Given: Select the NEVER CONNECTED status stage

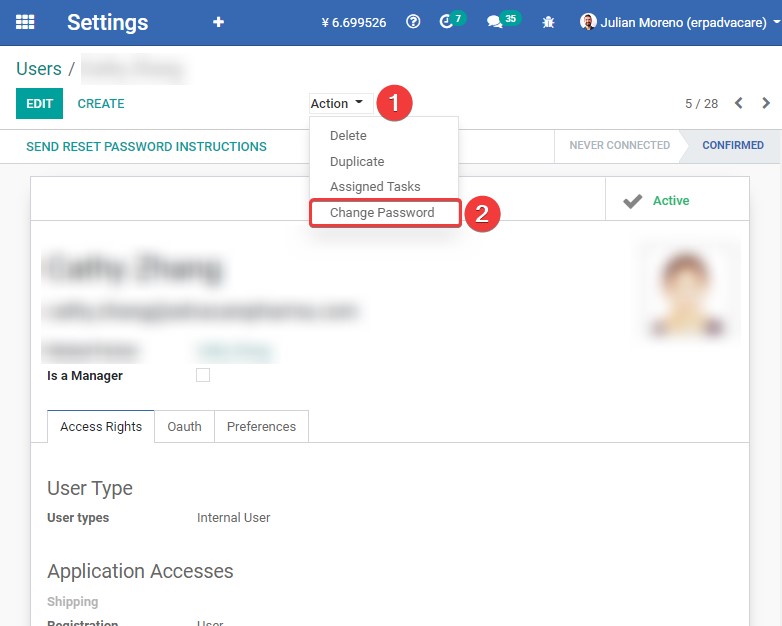Looking at the screenshot, I should click(619, 145).
